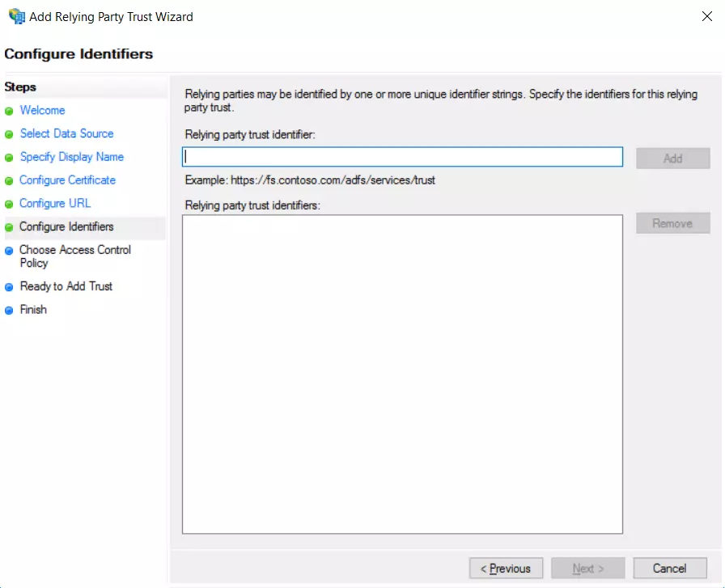Click the green dot beside Configure URL
The height and width of the screenshot is (588, 725).
(x=9, y=203)
